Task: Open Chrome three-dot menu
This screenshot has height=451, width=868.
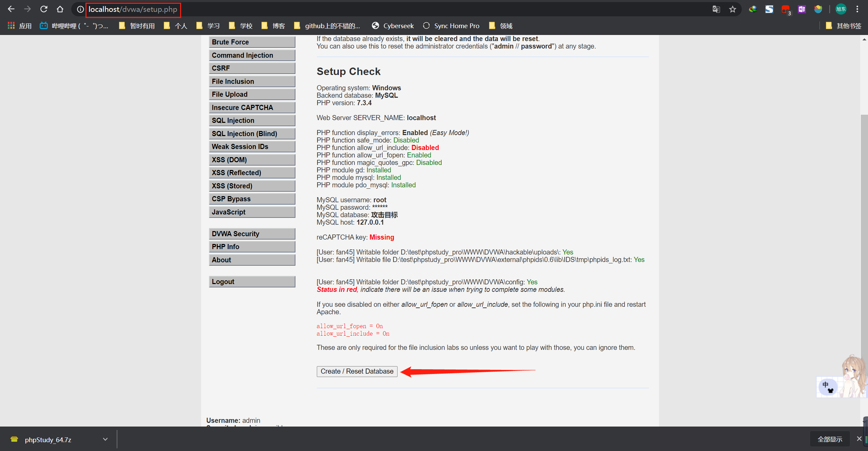Action: coord(857,9)
